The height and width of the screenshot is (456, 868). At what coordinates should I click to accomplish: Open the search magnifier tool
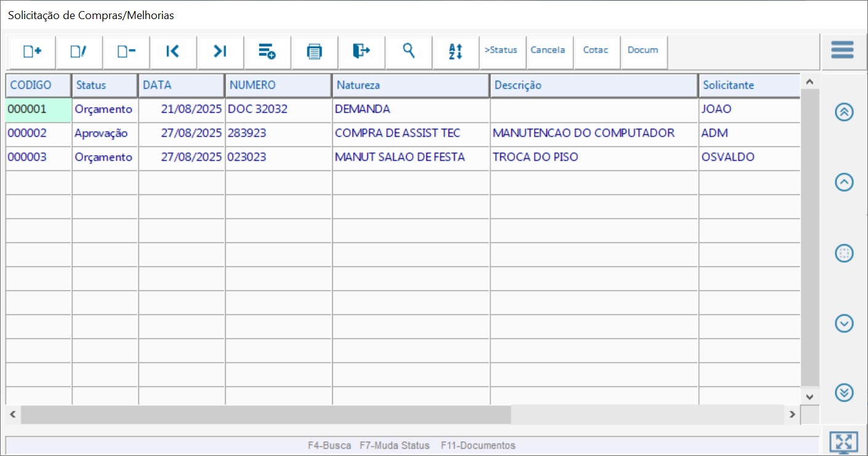point(408,51)
